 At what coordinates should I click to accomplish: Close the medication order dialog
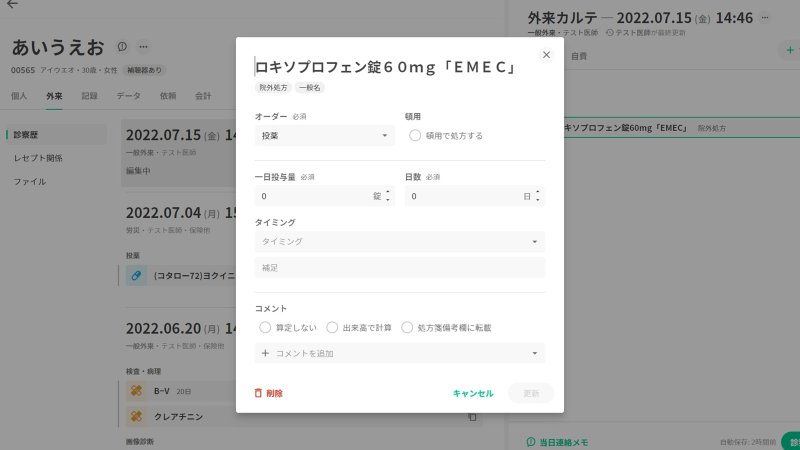(x=546, y=55)
